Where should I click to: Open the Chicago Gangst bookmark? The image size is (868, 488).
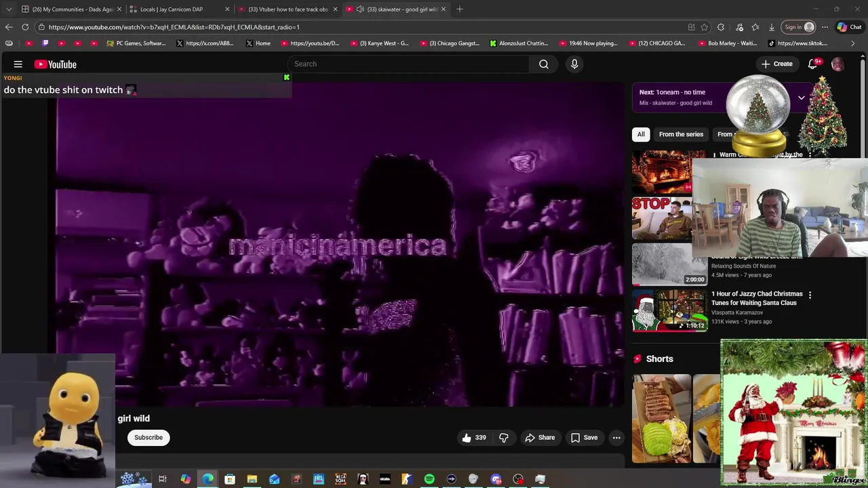(x=450, y=43)
